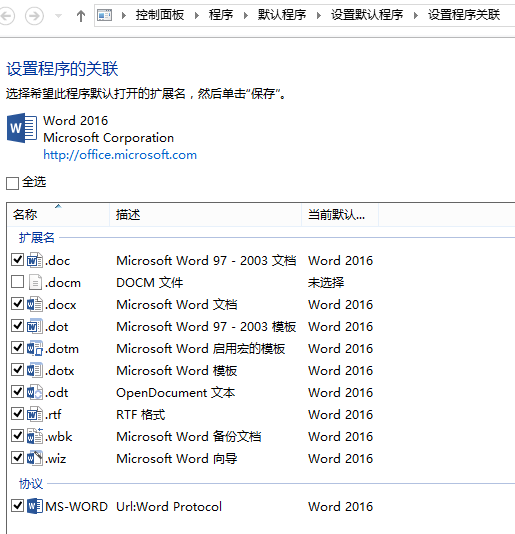
Task: Select 'DOCM 文件' description
Action: pyautogui.click(x=150, y=283)
